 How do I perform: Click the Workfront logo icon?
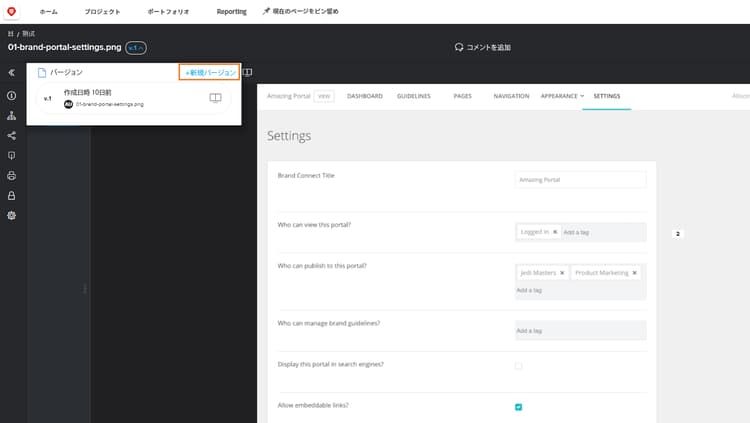11,11
